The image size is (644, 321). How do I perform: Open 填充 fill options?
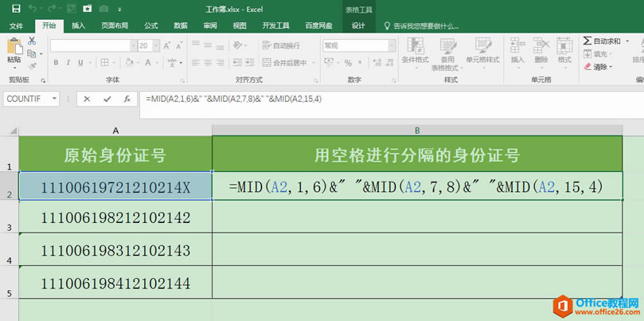[x=598, y=54]
